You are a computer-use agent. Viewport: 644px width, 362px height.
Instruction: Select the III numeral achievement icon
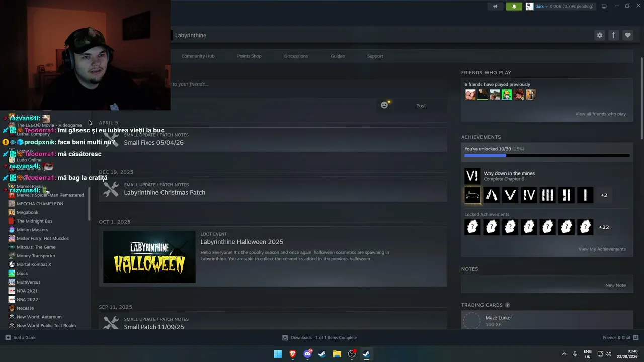[x=547, y=195]
